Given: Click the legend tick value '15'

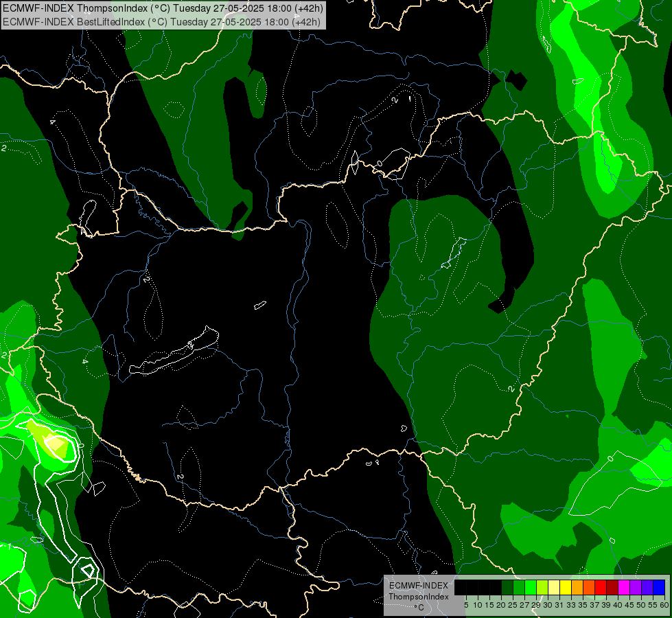Looking at the screenshot, I should point(489,605).
